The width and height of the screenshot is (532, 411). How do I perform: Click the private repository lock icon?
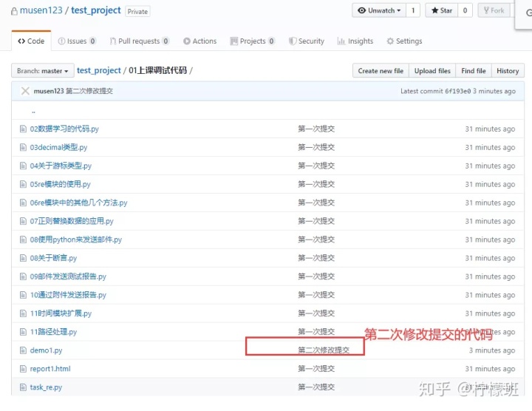click(14, 11)
